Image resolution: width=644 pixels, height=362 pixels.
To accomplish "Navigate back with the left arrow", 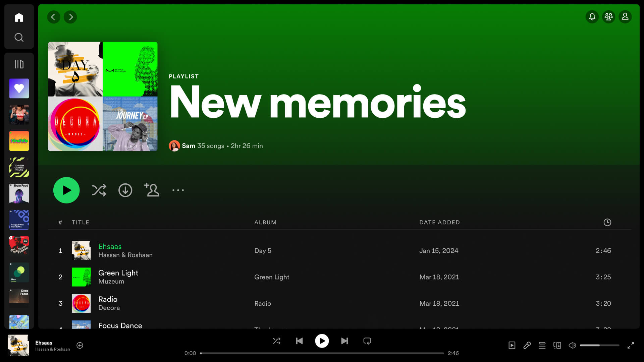I will [x=53, y=17].
